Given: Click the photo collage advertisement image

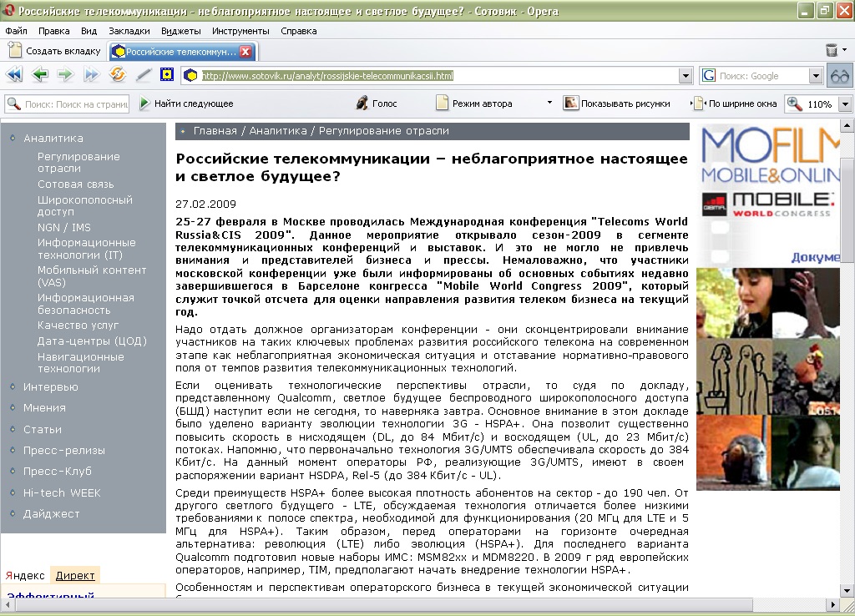Looking at the screenshot, I should pos(768,380).
